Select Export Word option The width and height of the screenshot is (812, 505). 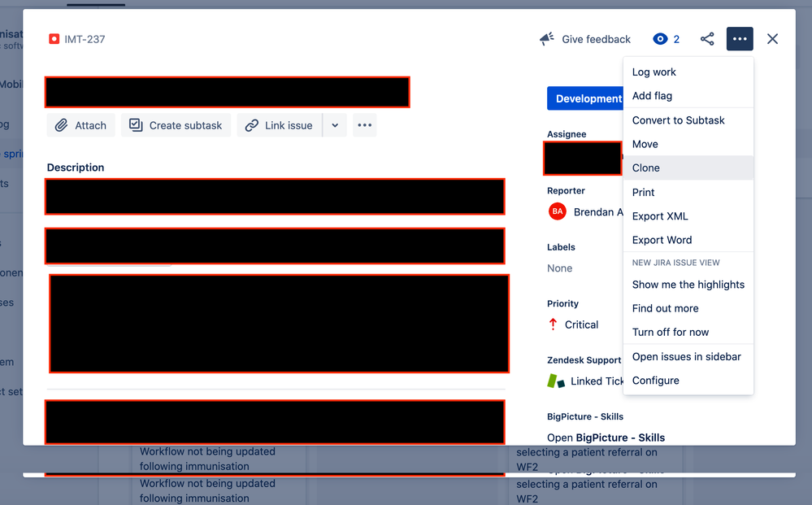pyautogui.click(x=688, y=240)
